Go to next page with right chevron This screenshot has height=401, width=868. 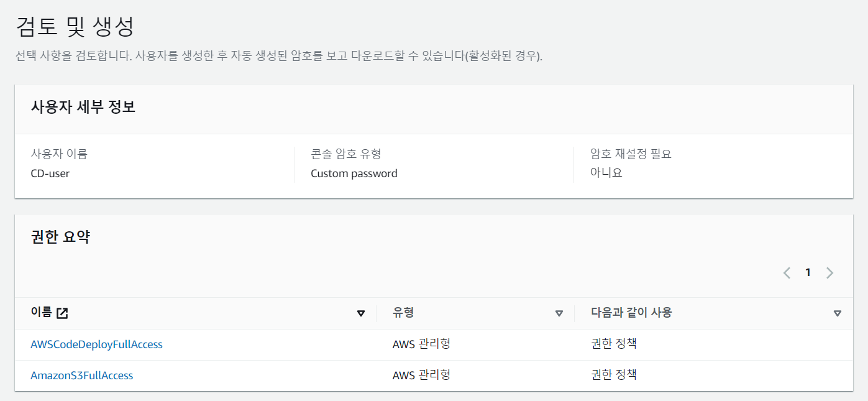(829, 272)
